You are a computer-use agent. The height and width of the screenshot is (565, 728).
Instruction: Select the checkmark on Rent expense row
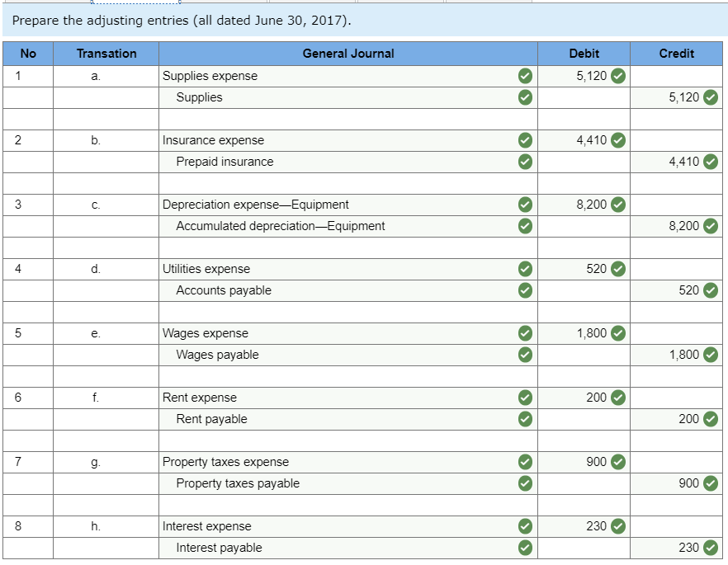(524, 397)
